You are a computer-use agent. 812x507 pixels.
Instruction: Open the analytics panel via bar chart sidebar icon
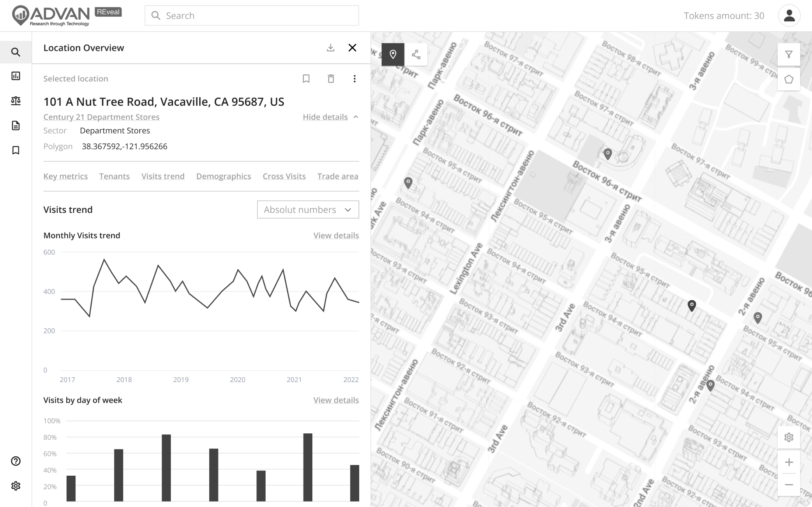(16, 76)
